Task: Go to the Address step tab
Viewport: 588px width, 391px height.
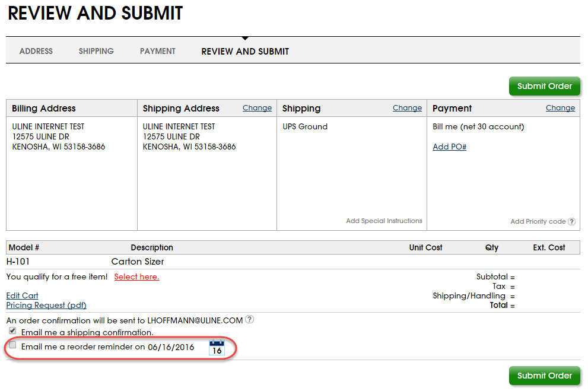Action: coord(36,51)
